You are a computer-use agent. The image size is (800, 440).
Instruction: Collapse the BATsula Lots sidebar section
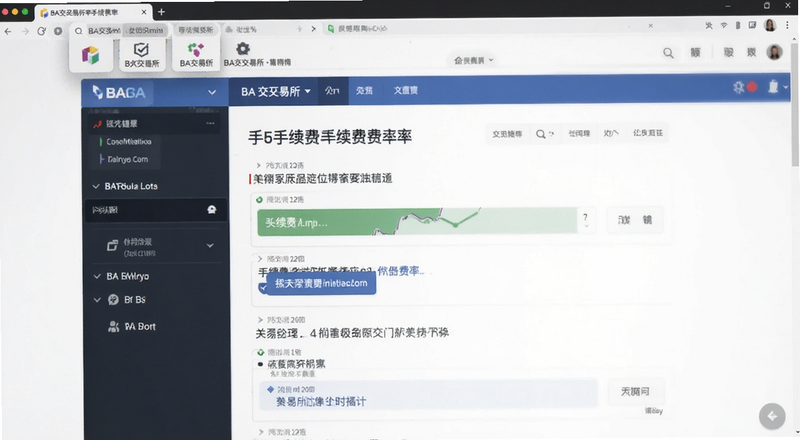tap(96, 186)
